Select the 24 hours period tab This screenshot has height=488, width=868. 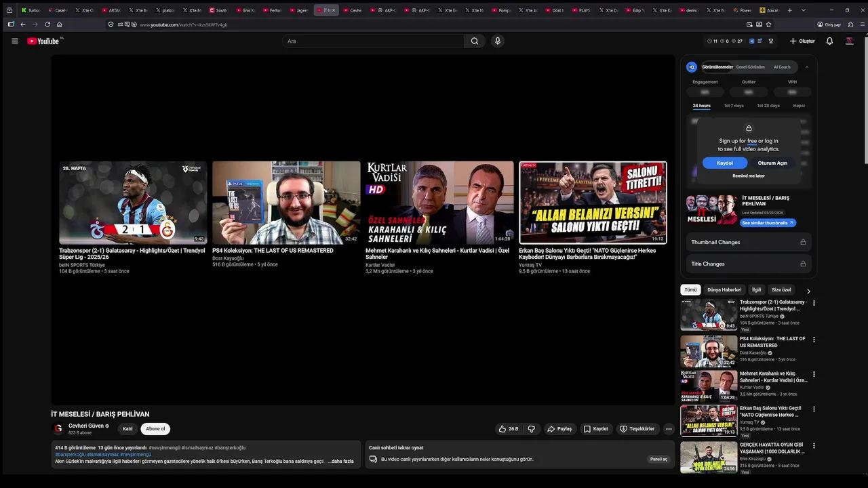point(701,106)
